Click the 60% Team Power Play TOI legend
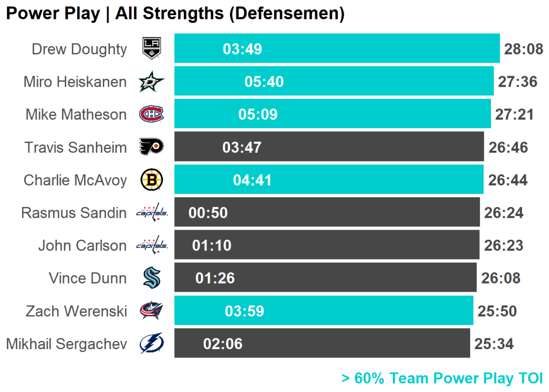549x392 pixels. click(442, 379)
